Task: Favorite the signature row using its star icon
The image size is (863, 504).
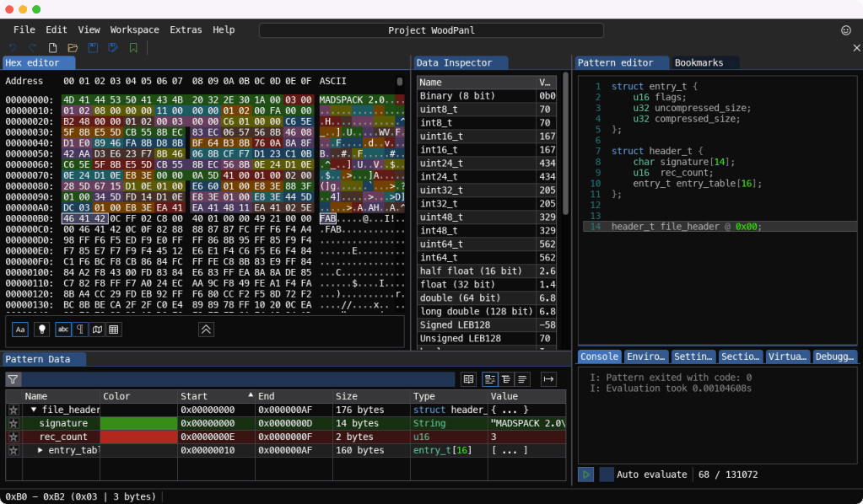Action: pyautogui.click(x=13, y=423)
